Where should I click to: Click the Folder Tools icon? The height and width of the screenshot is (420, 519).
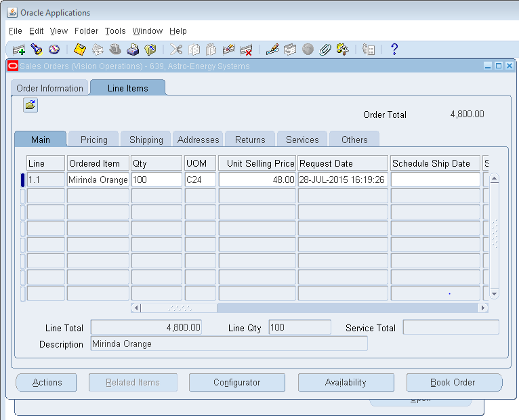(343, 49)
